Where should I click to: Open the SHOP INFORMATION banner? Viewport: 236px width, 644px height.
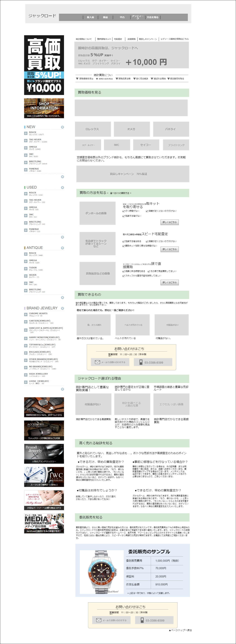[x=44, y=108]
